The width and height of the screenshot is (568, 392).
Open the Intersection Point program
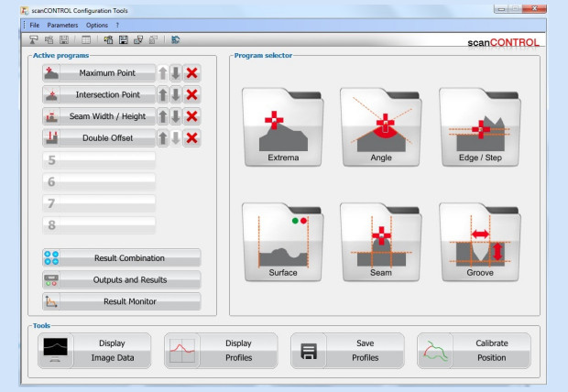pyautogui.click(x=99, y=95)
